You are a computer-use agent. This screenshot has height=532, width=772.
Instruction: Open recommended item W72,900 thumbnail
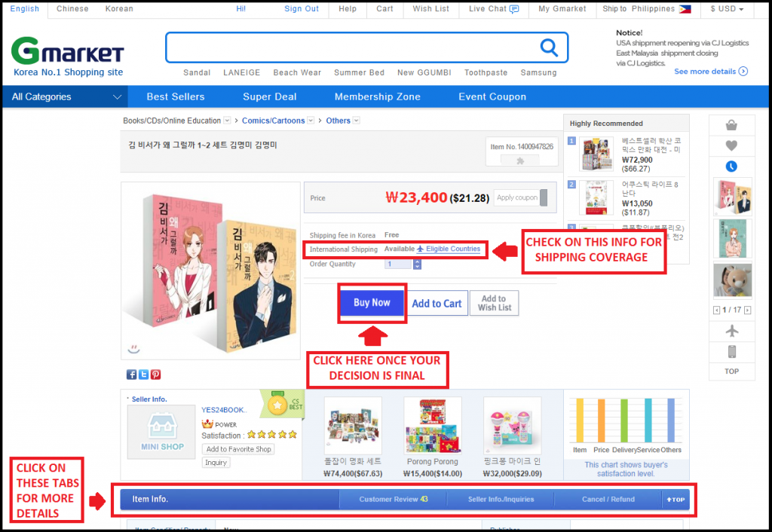(596, 154)
